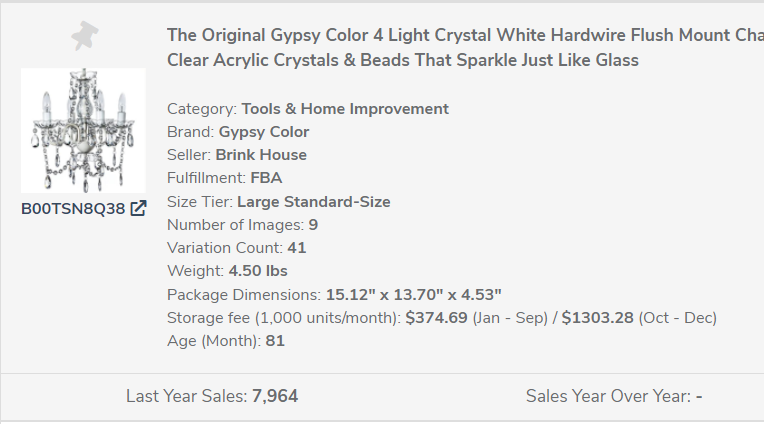This screenshot has height=424, width=764.
Task: Click the Variation Count value 41
Action: (x=297, y=248)
